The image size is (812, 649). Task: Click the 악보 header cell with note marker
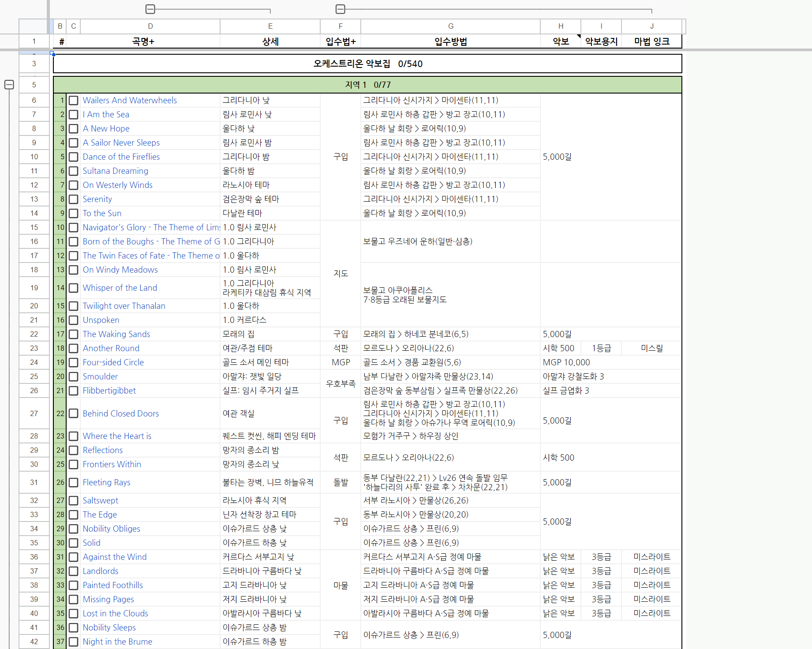click(x=561, y=41)
